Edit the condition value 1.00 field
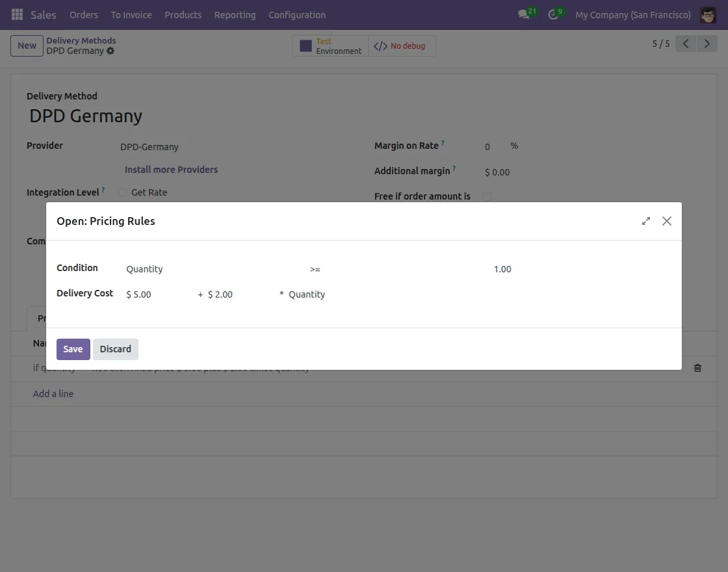The image size is (728, 572). point(581,269)
